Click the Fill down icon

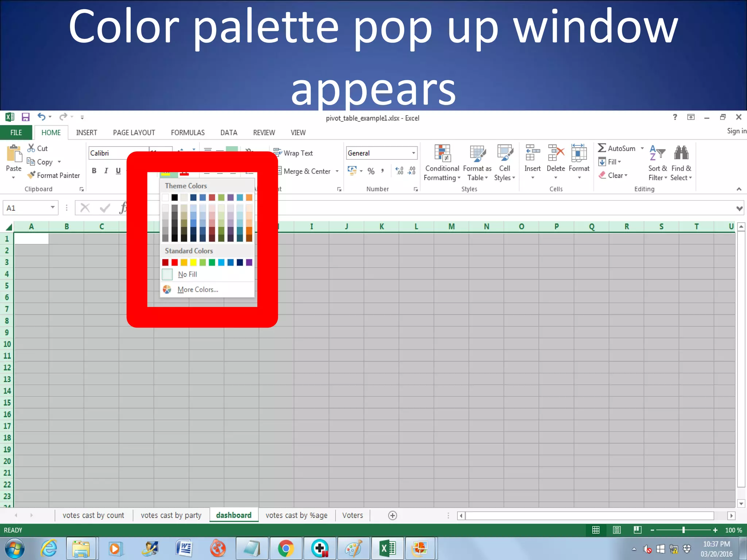(602, 162)
